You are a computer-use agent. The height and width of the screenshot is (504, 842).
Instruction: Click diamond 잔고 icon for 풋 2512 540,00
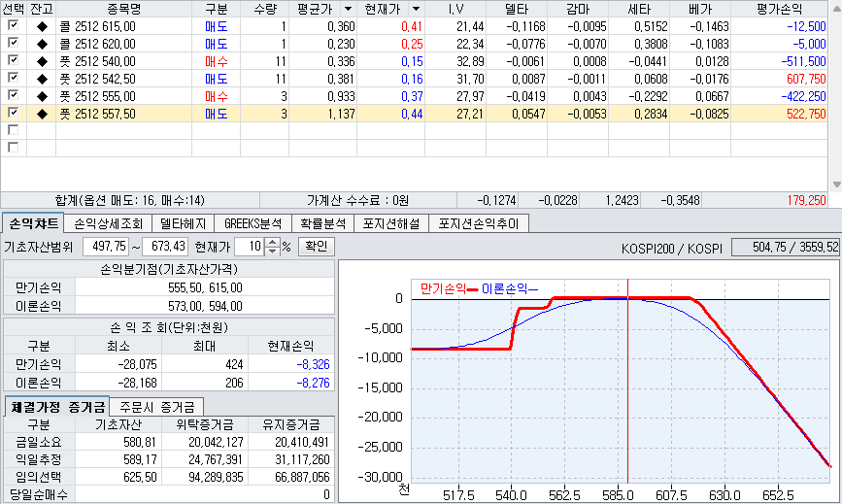click(42, 61)
